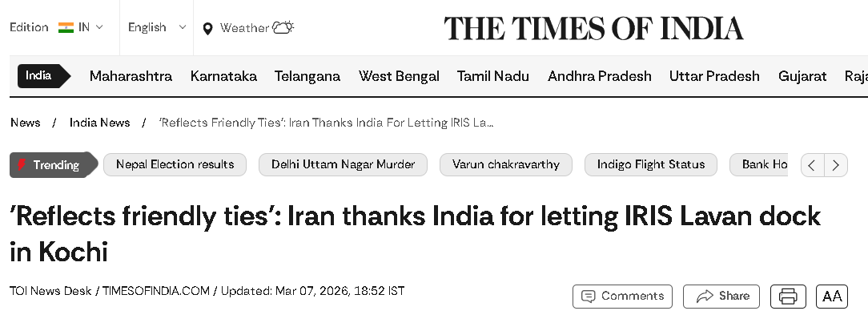Open the AA font size control
Image resolution: width=868 pixels, height=327 pixels.
pos(832,297)
